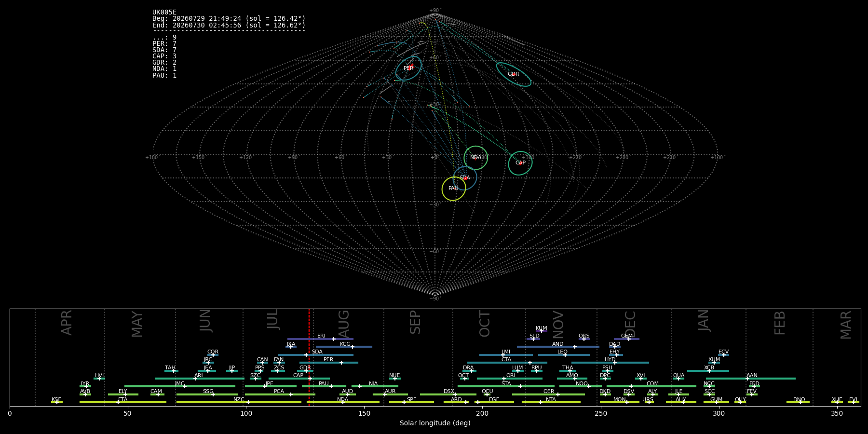Click the CAP radiant circle on sky map
Viewport: 868px width, 434px height.
tap(520, 163)
